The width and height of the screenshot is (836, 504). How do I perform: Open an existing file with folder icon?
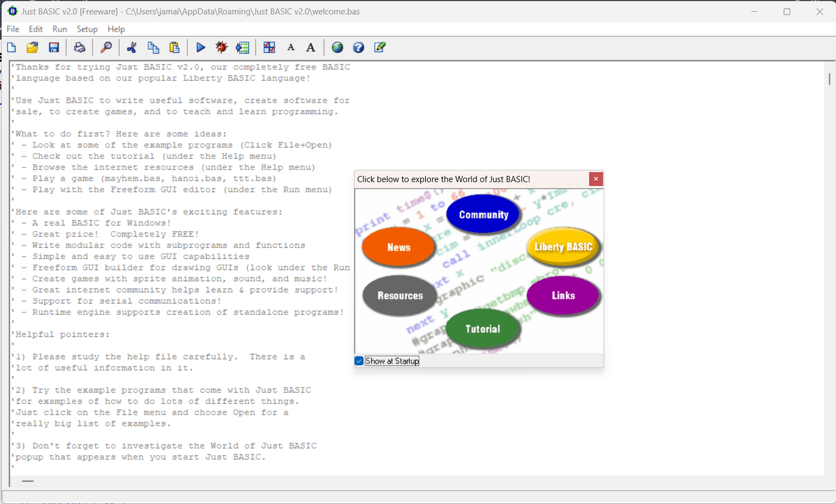32,47
